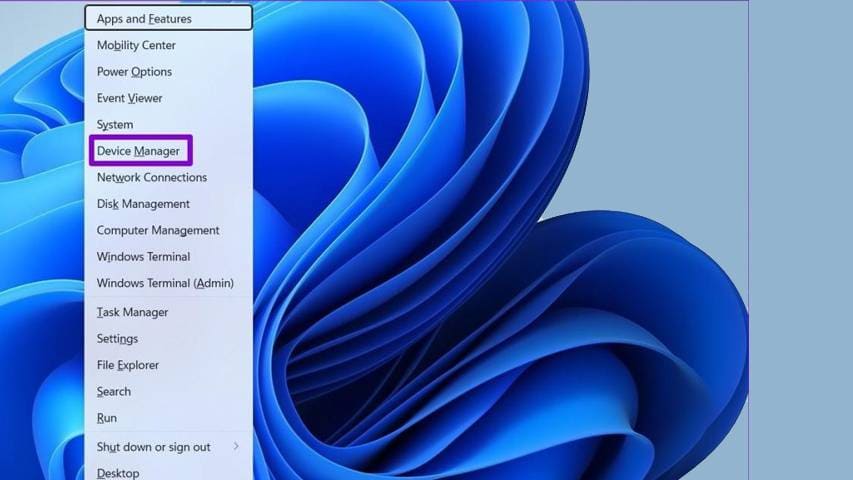Open Settings from the menu

[169, 339]
